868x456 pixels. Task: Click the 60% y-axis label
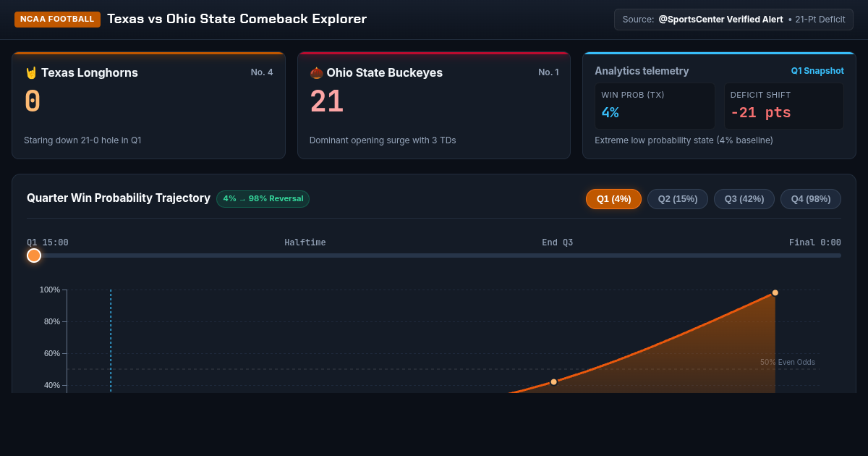51,353
